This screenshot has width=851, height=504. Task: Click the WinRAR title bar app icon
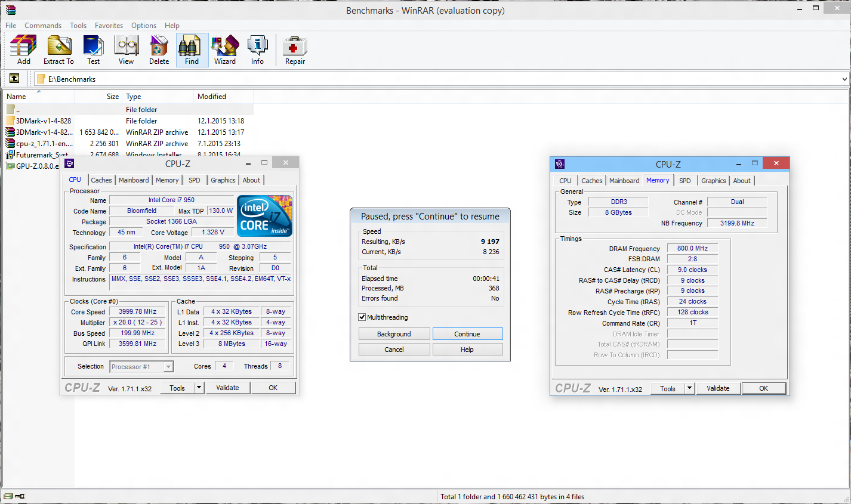click(11, 10)
